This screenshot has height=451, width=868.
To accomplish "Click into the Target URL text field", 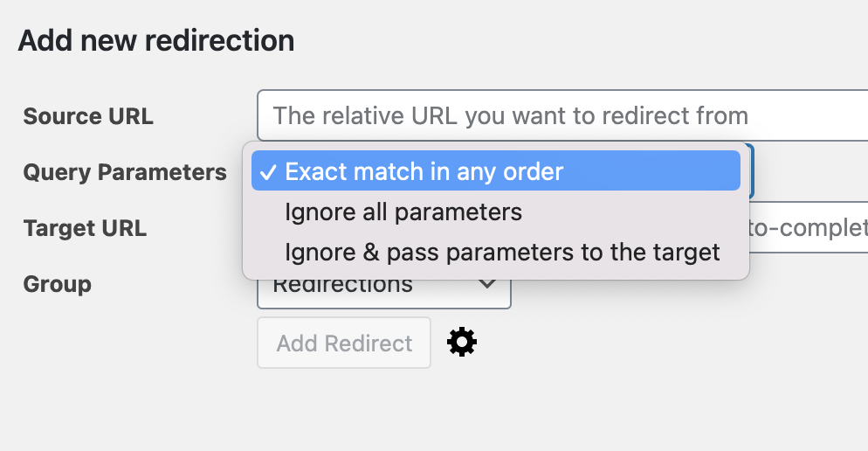I will (808, 228).
